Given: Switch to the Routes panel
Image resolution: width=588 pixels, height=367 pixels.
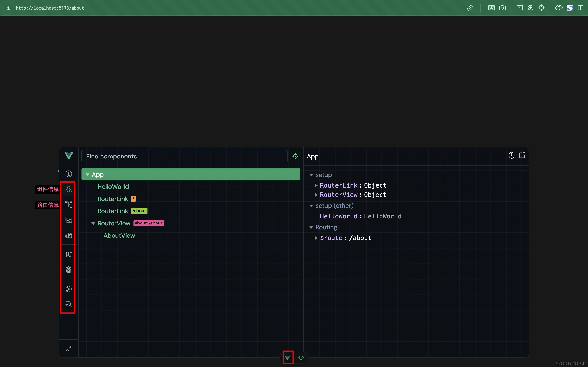Looking at the screenshot, I should coord(69,204).
